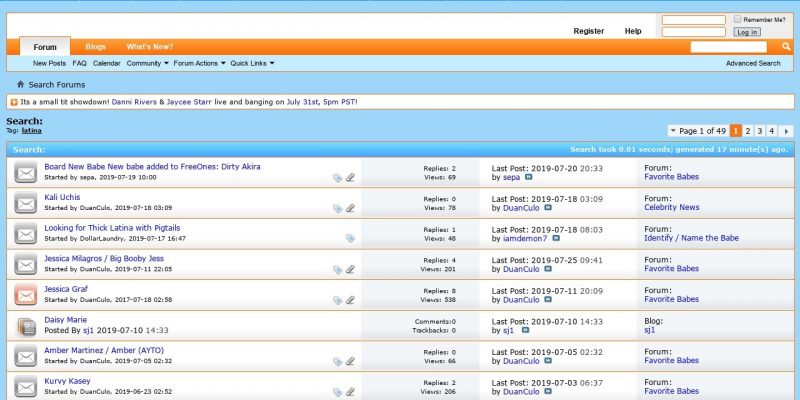Tick the Remember Me checkbox
The height and width of the screenshot is (400, 800).
tap(737, 19)
